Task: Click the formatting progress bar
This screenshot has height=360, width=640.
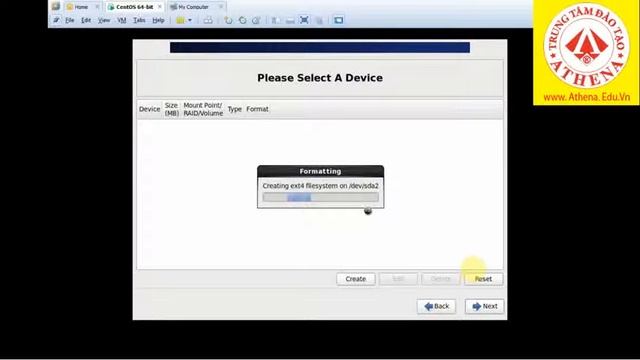Action: [320, 198]
